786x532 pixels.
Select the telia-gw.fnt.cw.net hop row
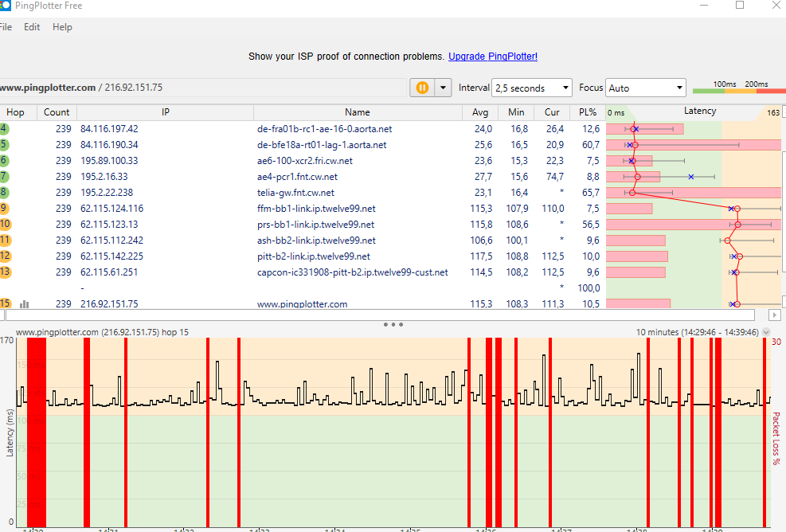tap(295, 193)
